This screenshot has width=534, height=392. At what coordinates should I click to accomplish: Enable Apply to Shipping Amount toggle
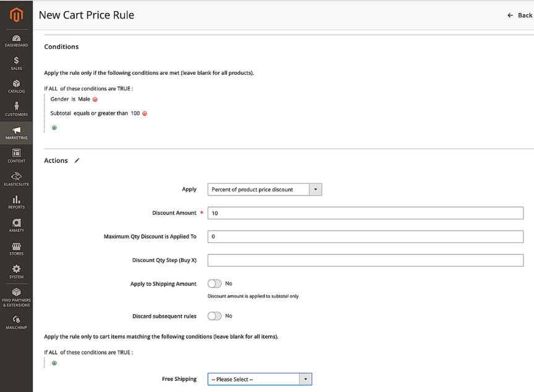[x=214, y=284]
